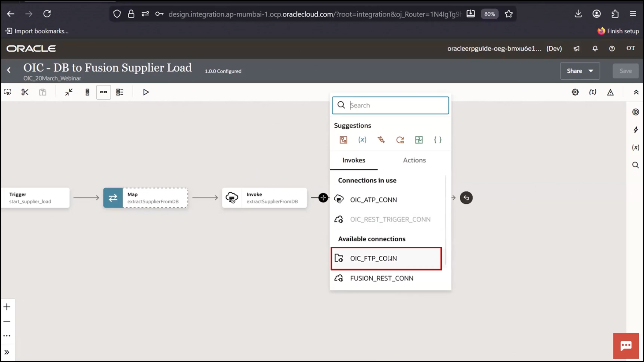Click the plus add-action node on canvas
This screenshot has width=644, height=362.
(x=323, y=198)
